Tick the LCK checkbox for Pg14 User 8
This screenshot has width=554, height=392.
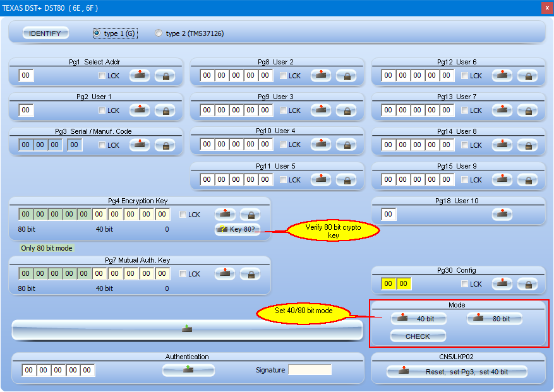(464, 145)
